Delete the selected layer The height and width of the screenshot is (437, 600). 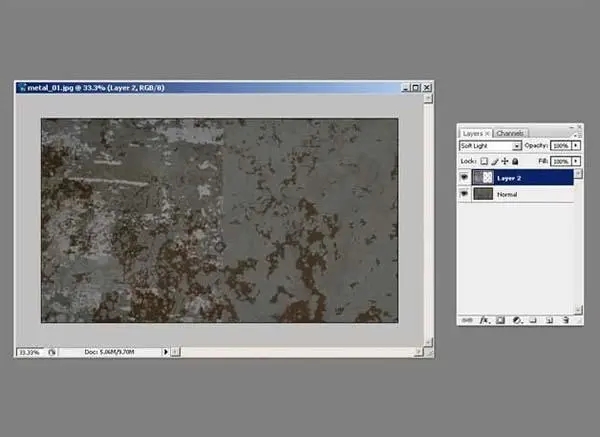(x=566, y=320)
